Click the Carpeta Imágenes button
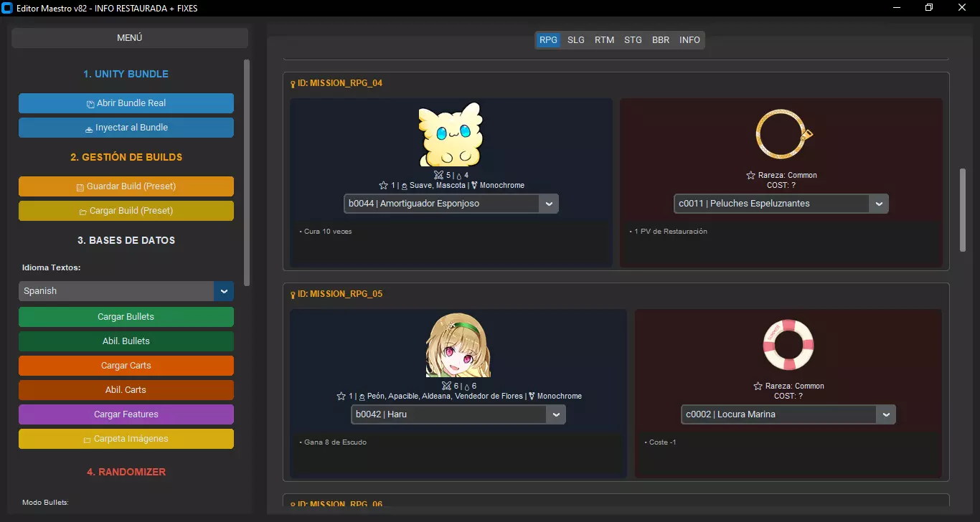Image resolution: width=980 pixels, height=522 pixels. pos(126,439)
